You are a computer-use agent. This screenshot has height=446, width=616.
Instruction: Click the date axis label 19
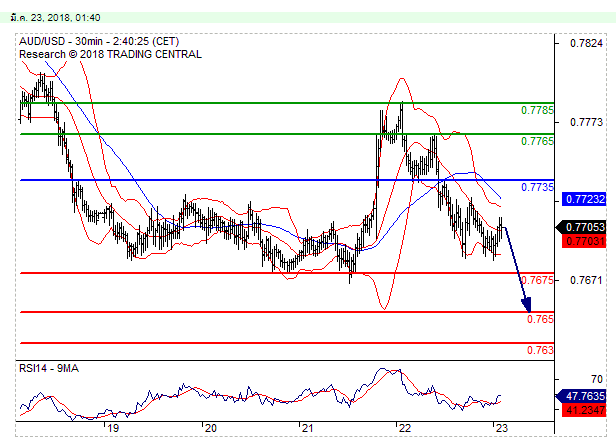pyautogui.click(x=113, y=428)
